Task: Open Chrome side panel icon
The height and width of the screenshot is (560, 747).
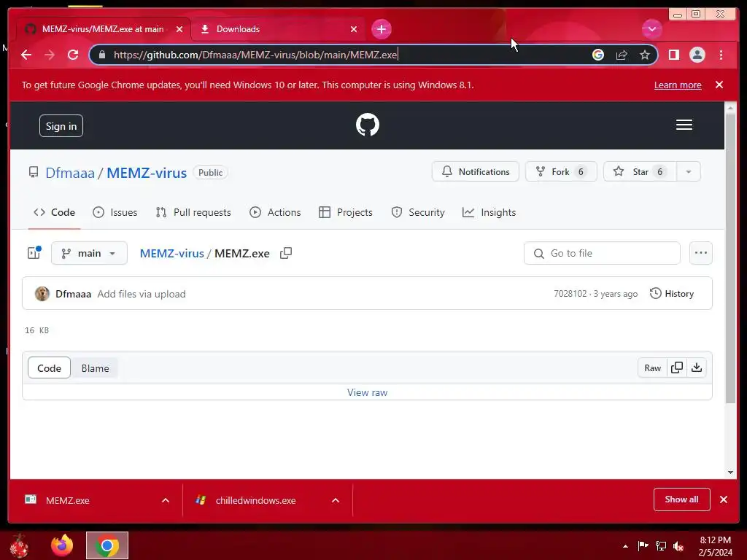Action: (x=673, y=55)
